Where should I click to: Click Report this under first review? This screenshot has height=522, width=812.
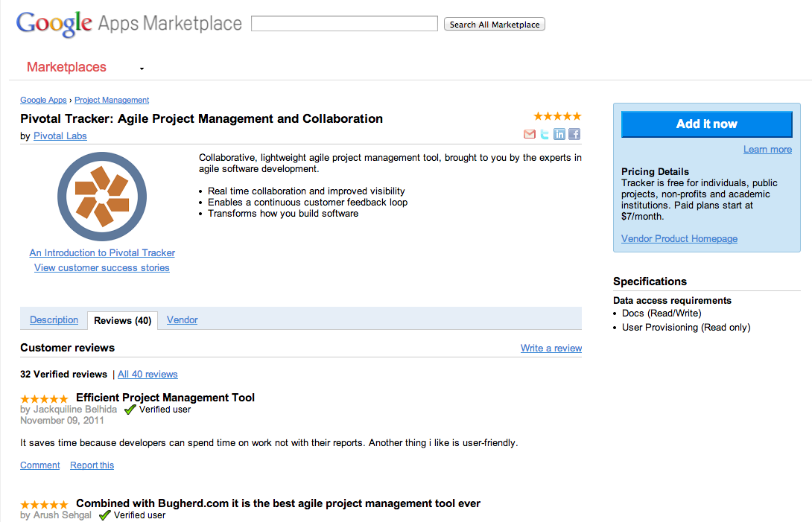coord(92,465)
